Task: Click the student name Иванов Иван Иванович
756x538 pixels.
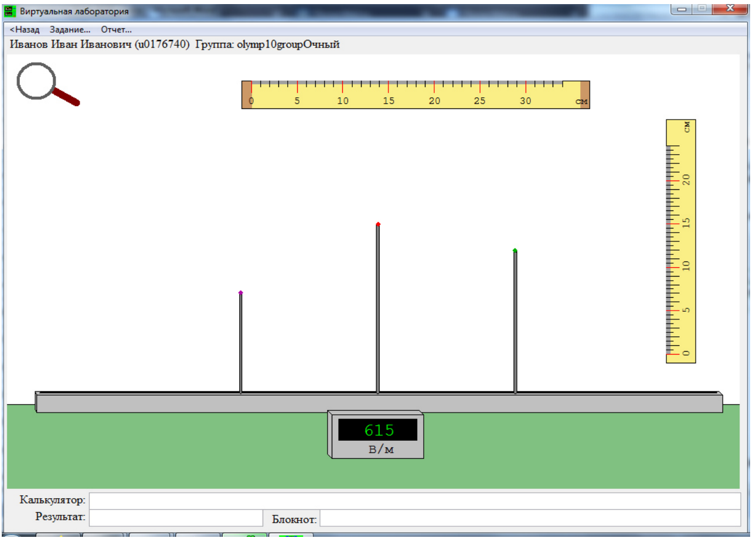Action: point(70,45)
